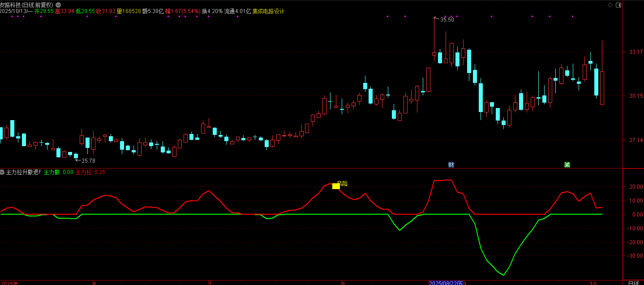Click the diamond icon at top right
The image size is (644, 285).
tap(610, 5)
